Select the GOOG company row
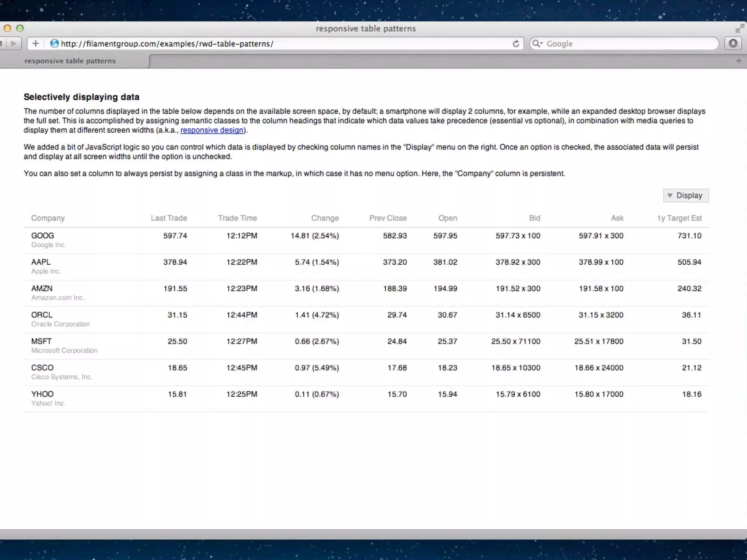The height and width of the screenshot is (560, 747). pyautogui.click(x=43, y=236)
